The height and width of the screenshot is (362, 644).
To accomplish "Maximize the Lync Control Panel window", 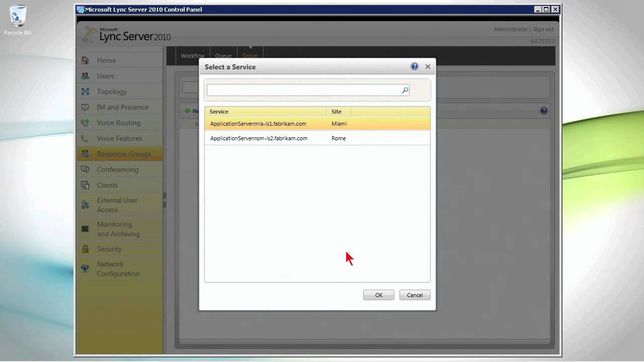I will (546, 9).
